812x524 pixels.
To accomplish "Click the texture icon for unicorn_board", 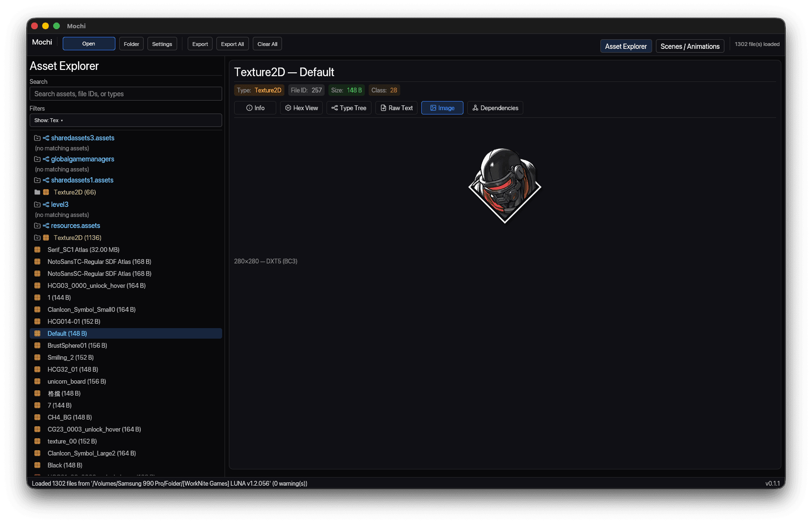I will (37, 381).
